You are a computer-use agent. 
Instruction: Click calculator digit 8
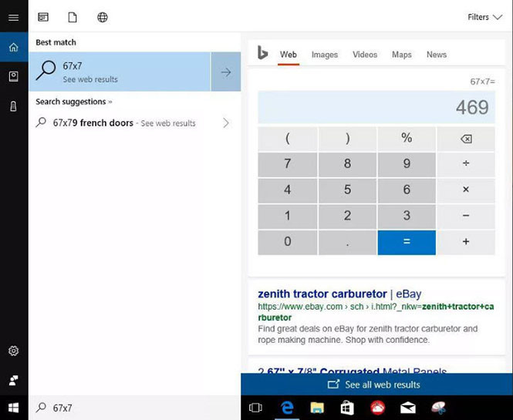tap(347, 163)
